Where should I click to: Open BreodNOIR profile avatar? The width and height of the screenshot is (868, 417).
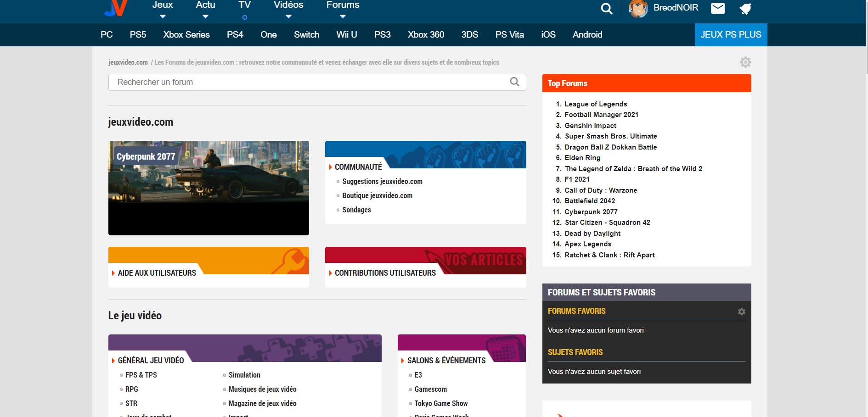[638, 8]
